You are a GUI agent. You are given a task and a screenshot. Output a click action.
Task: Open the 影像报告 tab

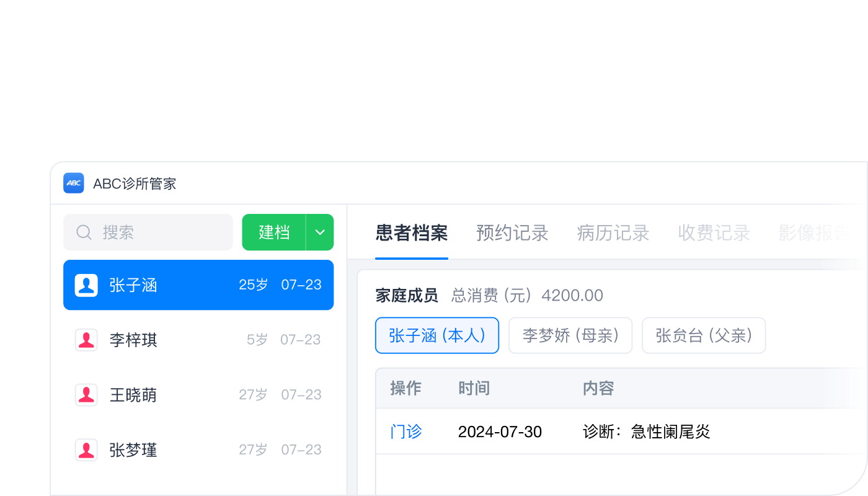[813, 233]
